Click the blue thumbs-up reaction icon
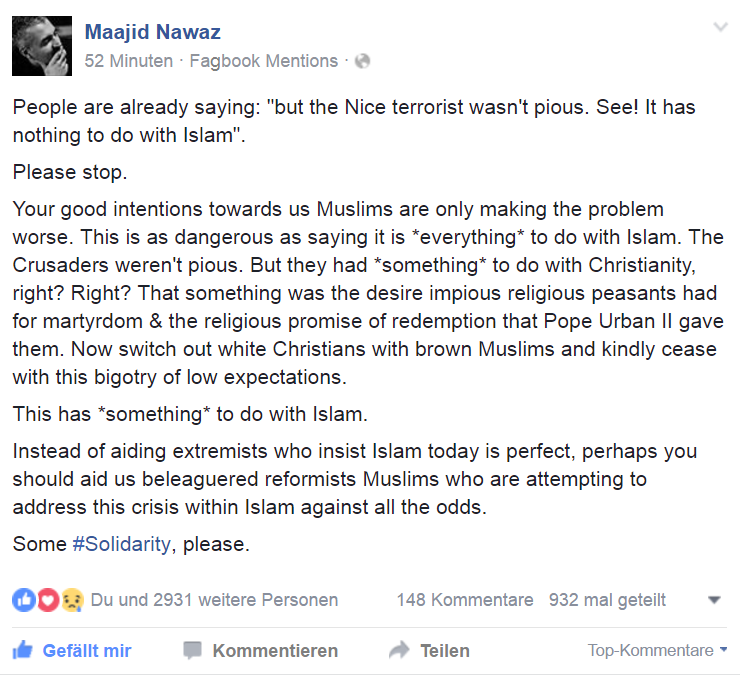740x675 pixels. pyautogui.click(x=22, y=600)
